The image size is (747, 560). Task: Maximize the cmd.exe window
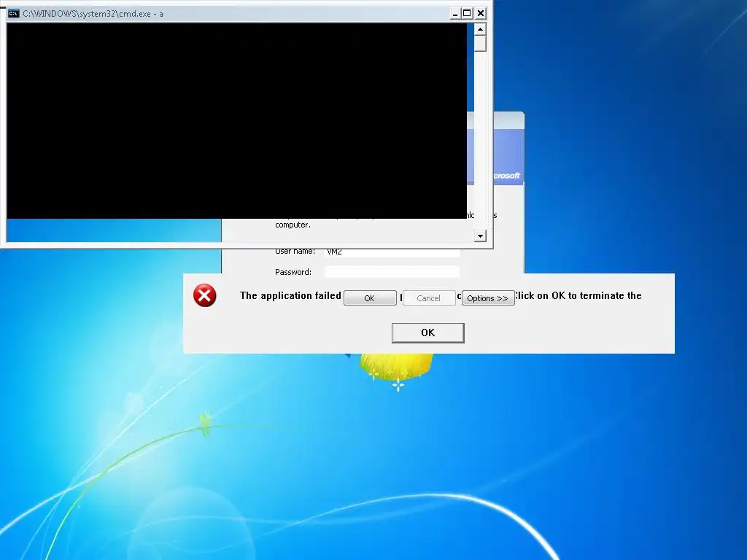pyautogui.click(x=468, y=13)
